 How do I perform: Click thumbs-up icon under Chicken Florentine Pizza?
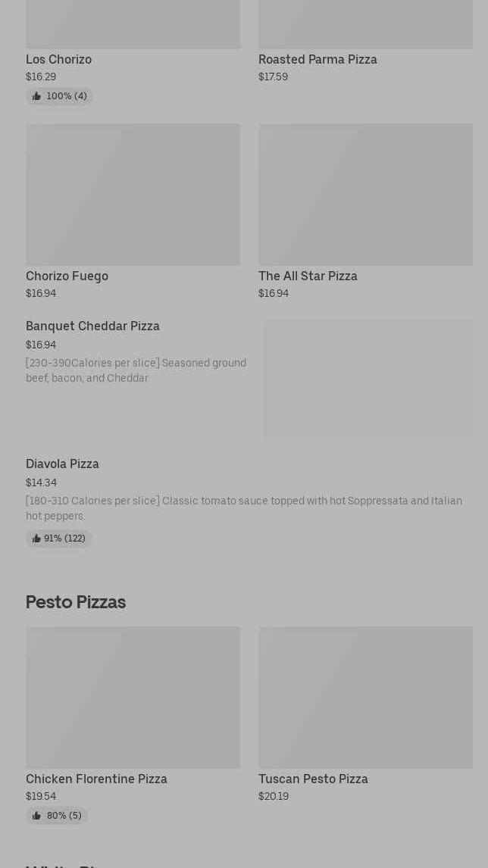click(x=36, y=816)
